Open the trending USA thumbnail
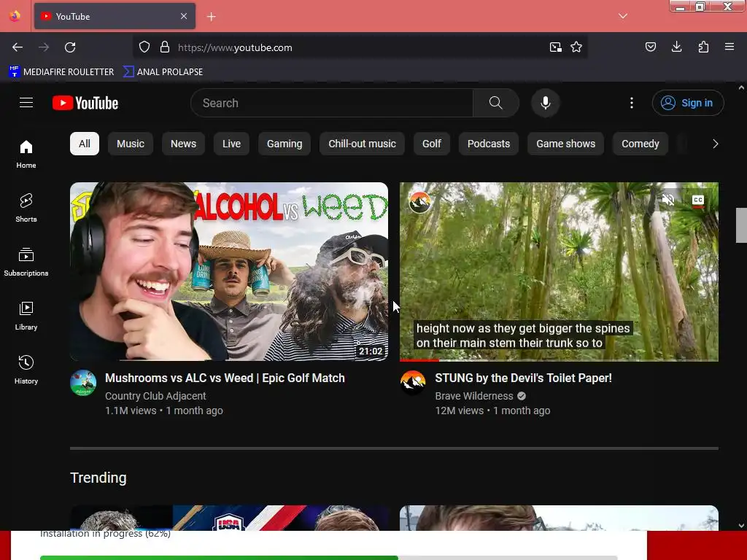 click(229, 518)
